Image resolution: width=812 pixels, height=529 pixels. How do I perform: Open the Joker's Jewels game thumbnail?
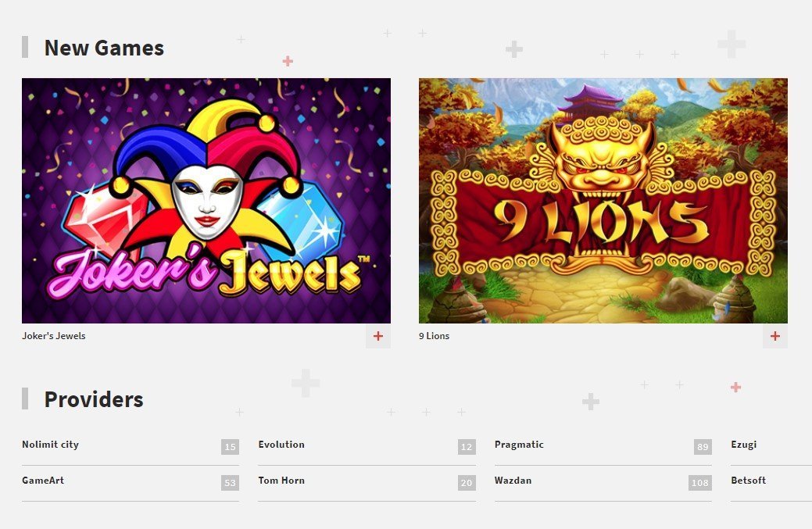pos(206,201)
